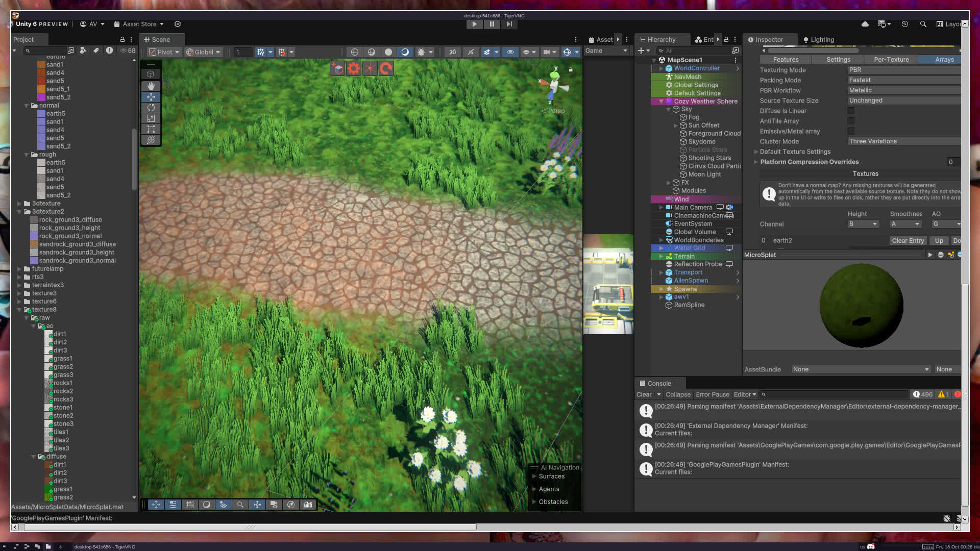
Task: Enable the Diffuse Is Linear checkbox
Action: (851, 111)
